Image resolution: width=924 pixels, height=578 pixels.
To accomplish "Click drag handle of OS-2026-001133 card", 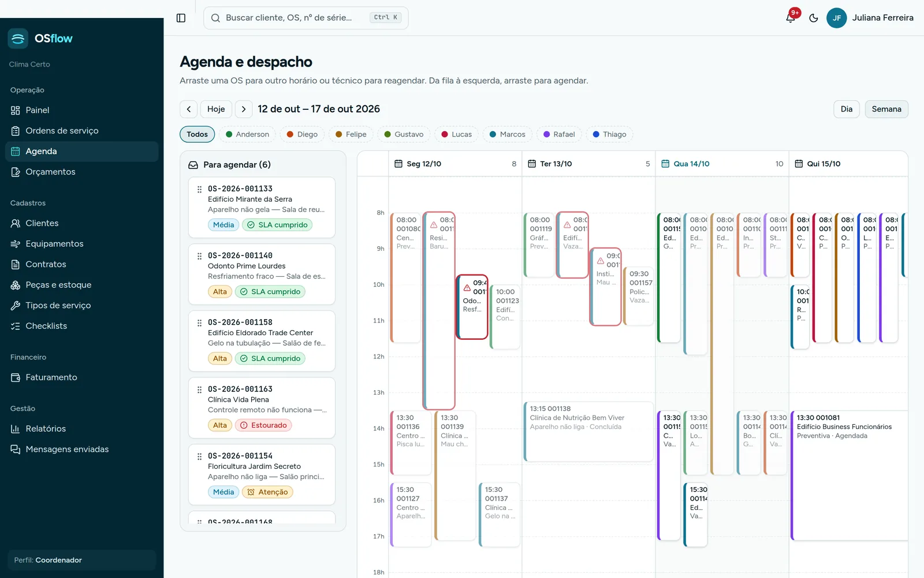I will (199, 189).
